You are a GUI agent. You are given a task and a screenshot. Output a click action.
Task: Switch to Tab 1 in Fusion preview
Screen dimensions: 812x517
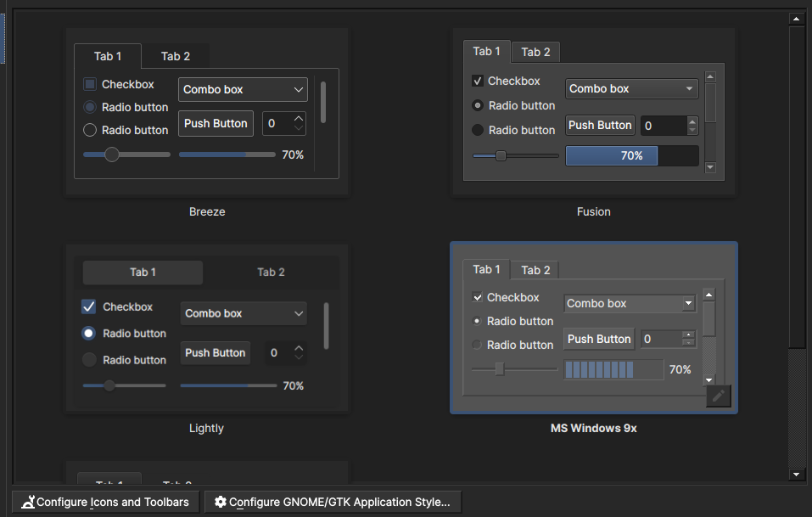pos(487,51)
